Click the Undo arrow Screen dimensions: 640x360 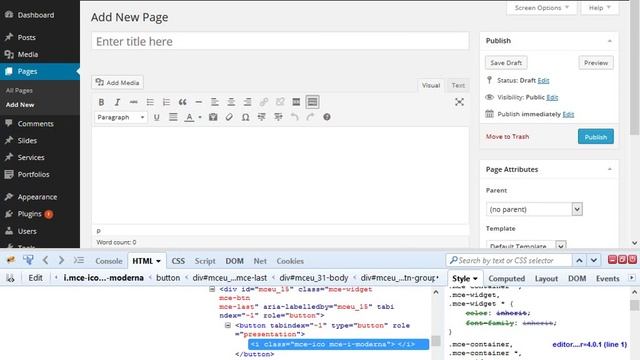pyautogui.click(x=294, y=118)
